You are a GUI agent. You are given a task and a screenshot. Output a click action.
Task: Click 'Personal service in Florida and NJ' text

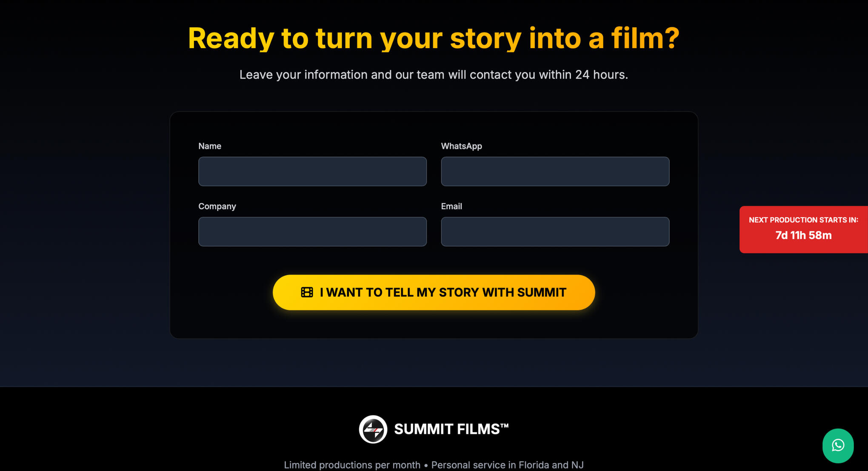coord(507,465)
